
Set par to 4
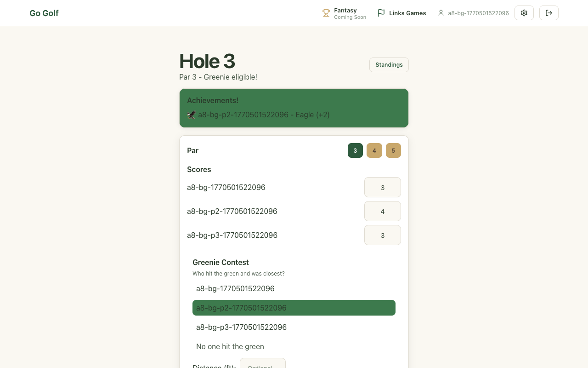pos(374,150)
